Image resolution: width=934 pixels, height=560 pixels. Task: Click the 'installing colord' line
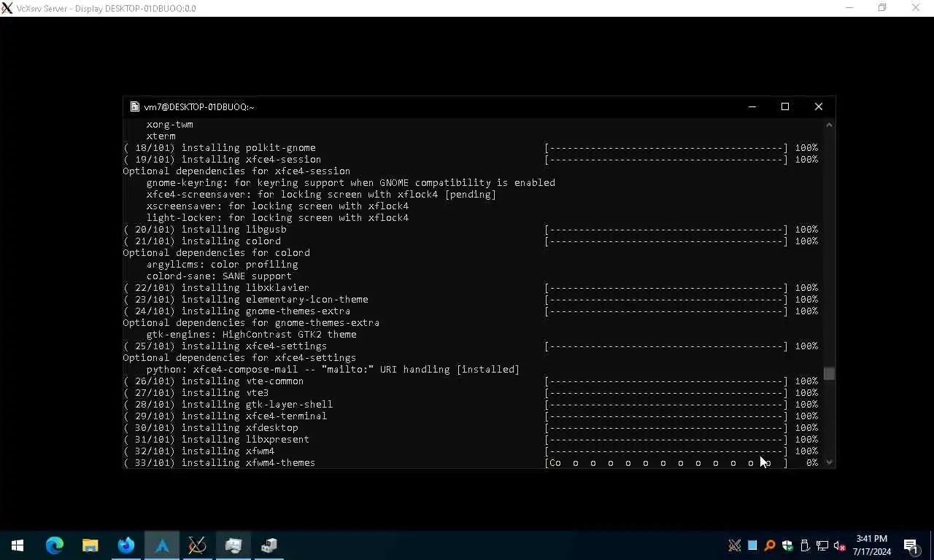201,241
